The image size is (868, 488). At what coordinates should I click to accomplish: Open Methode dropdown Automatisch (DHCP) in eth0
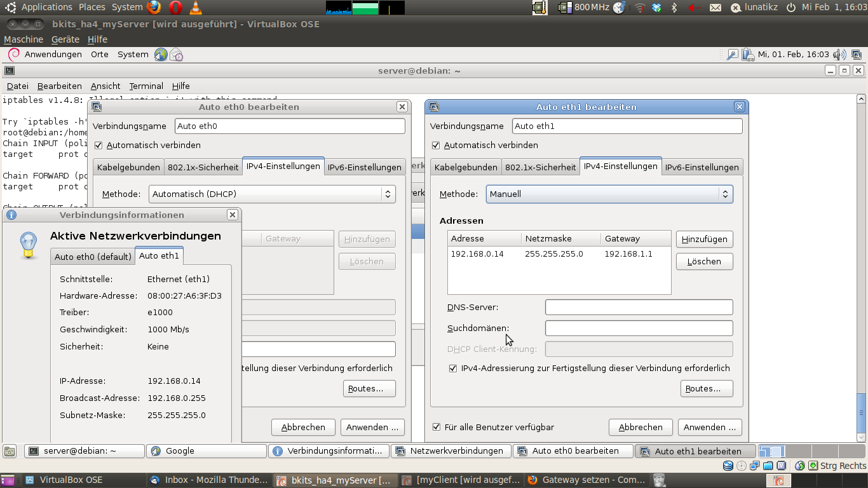[272, 194]
